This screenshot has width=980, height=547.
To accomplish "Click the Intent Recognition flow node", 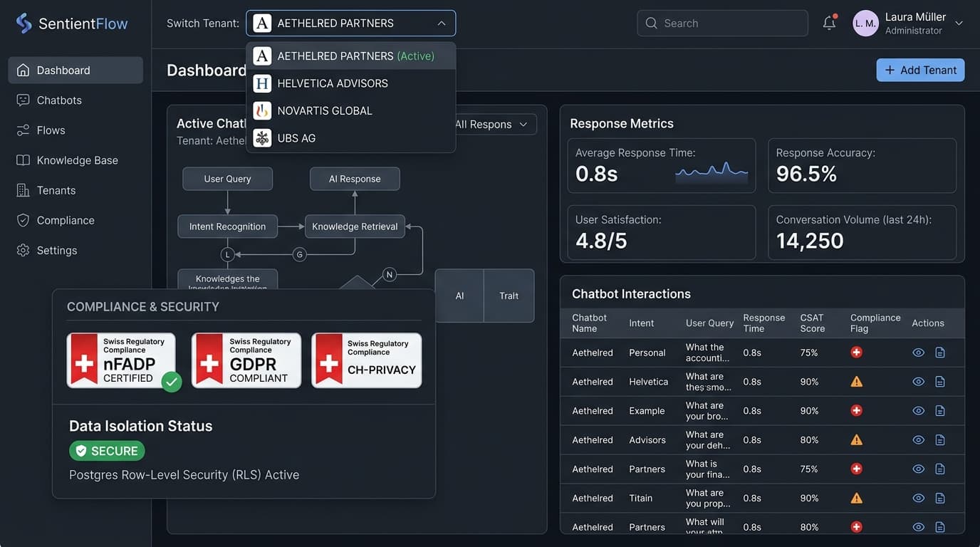I will click(x=227, y=226).
